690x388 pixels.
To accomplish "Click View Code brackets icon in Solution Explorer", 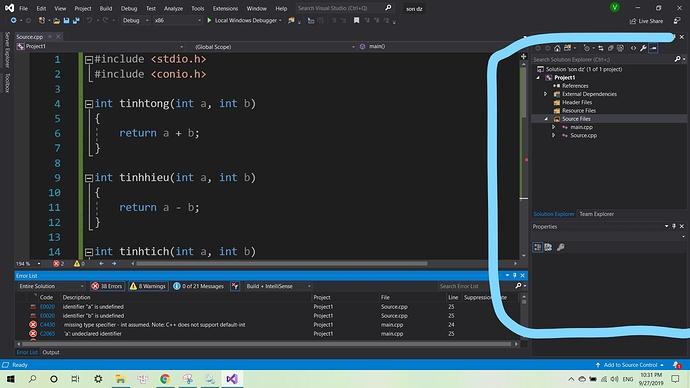I will [633, 48].
